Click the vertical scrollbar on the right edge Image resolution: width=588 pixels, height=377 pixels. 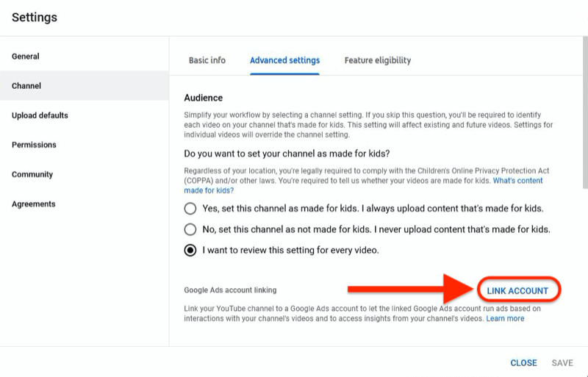click(585, 112)
